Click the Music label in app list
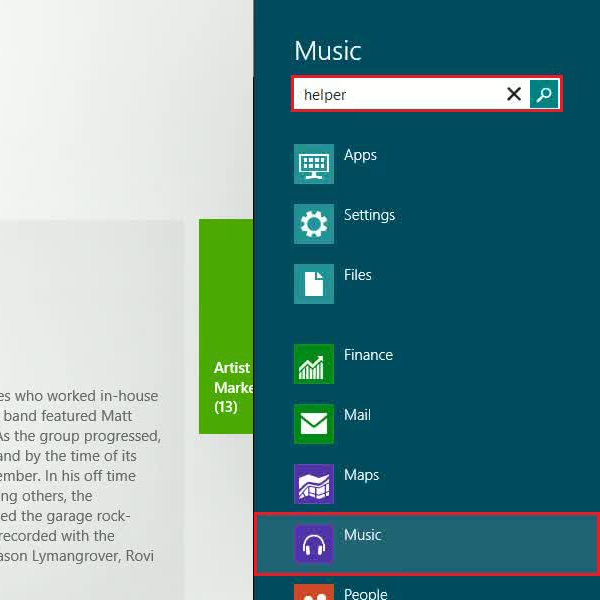This screenshot has height=600, width=600. (362, 535)
